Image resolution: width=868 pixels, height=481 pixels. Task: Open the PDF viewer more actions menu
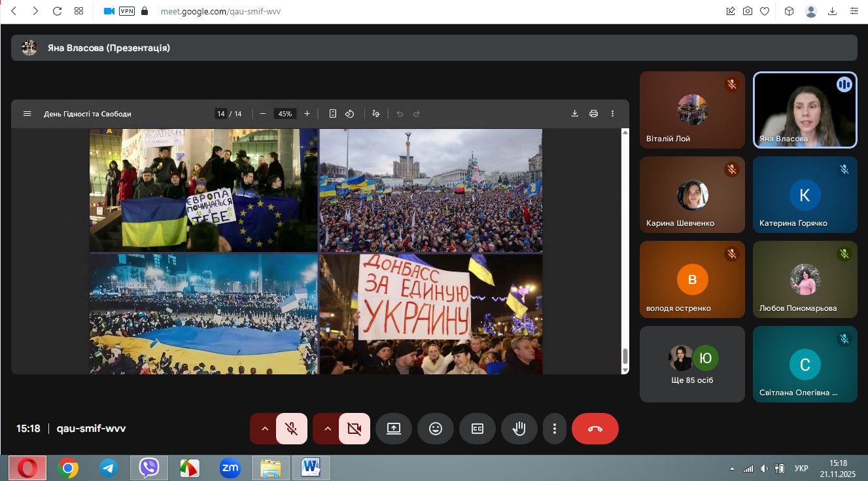point(612,114)
